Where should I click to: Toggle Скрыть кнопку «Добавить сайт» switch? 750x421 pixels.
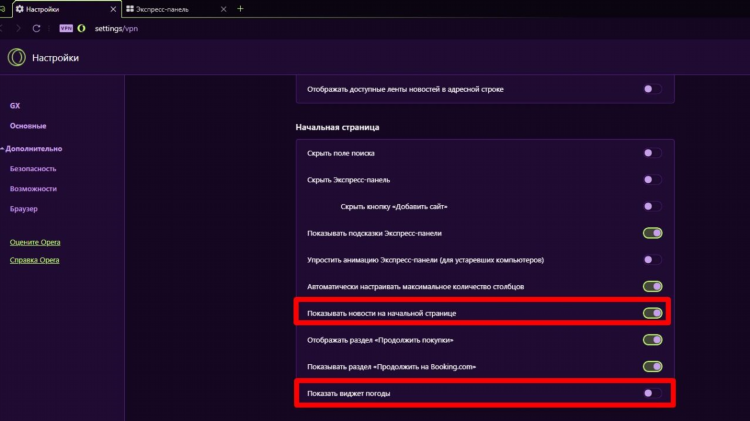point(652,207)
